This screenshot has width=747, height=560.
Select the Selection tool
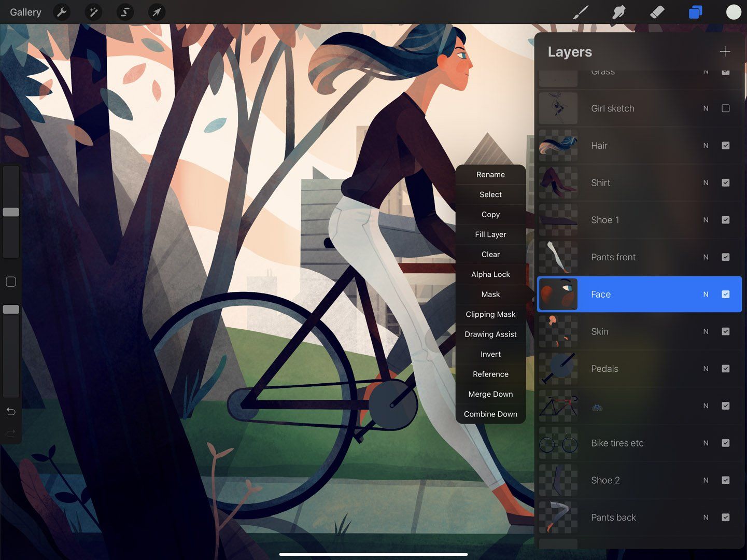tap(124, 12)
